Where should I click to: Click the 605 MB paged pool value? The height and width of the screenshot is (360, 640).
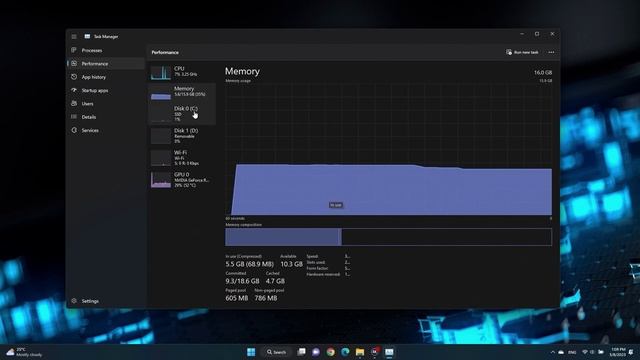tap(237, 298)
